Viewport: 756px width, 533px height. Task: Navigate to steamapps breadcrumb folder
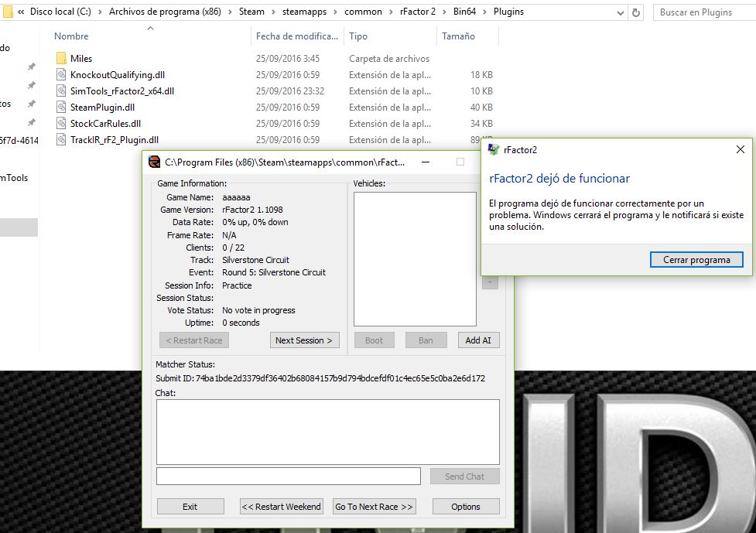click(x=304, y=12)
